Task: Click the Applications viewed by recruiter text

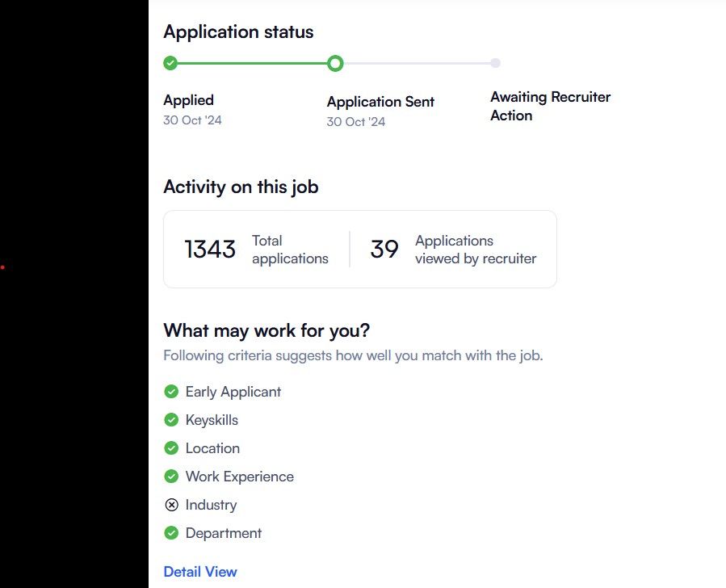Action: tap(476, 250)
